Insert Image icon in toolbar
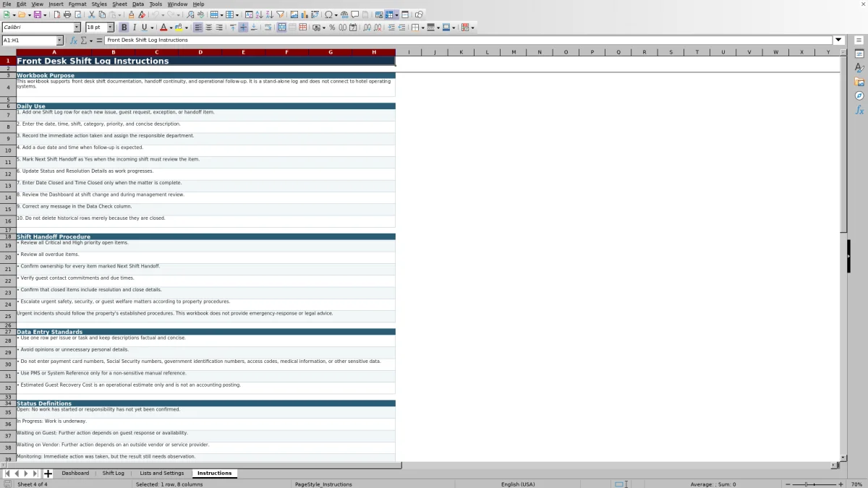This screenshot has width=868, height=488. click(x=294, y=14)
